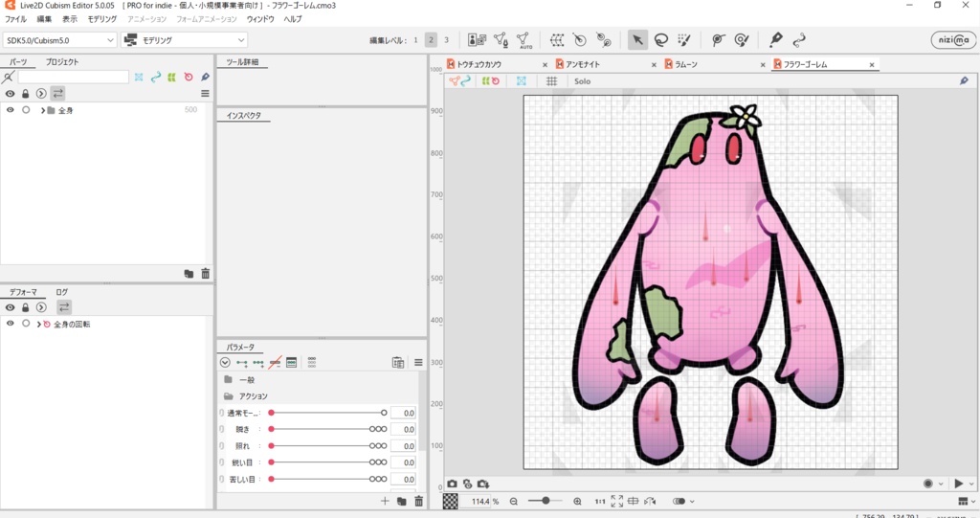Open the ヘルプ menu
The image size is (980, 518).
pyautogui.click(x=293, y=19)
